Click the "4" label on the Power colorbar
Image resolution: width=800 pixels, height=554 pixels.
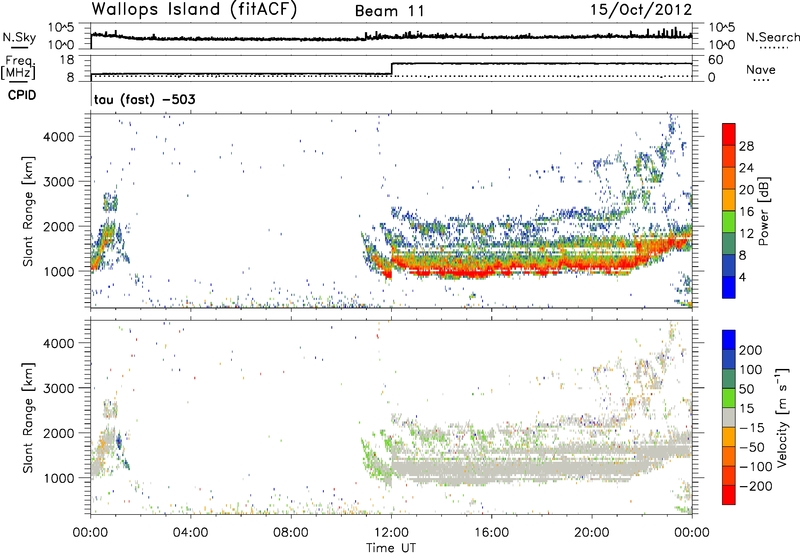pos(742,277)
